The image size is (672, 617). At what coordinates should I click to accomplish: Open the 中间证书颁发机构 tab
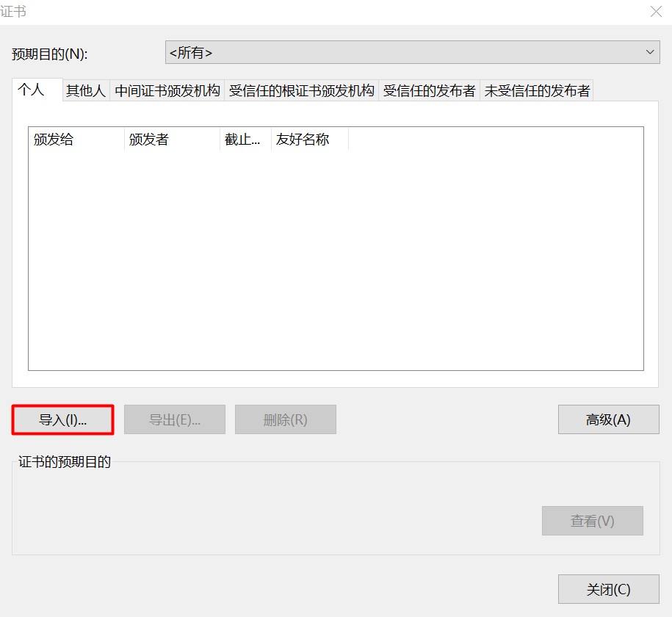167,89
